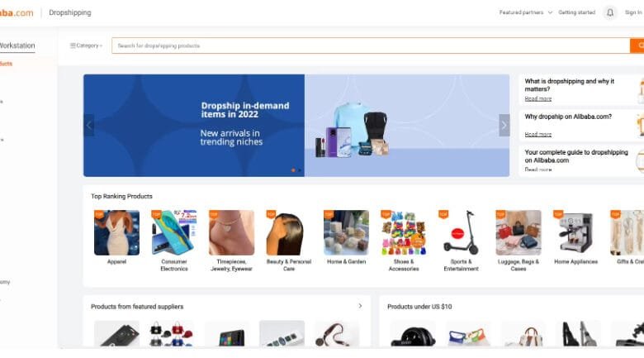Click the Alibaba.com logo
Image resolution: width=644 pixels, height=358 pixels.
(x=17, y=12)
